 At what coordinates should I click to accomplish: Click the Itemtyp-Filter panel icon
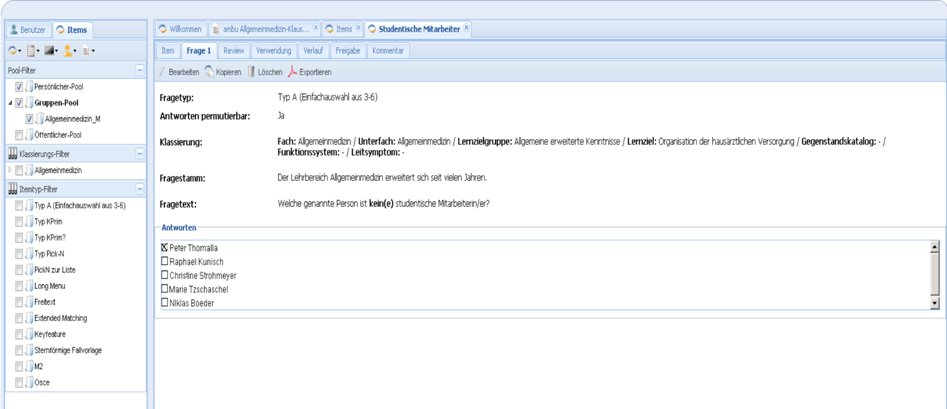tap(12, 188)
